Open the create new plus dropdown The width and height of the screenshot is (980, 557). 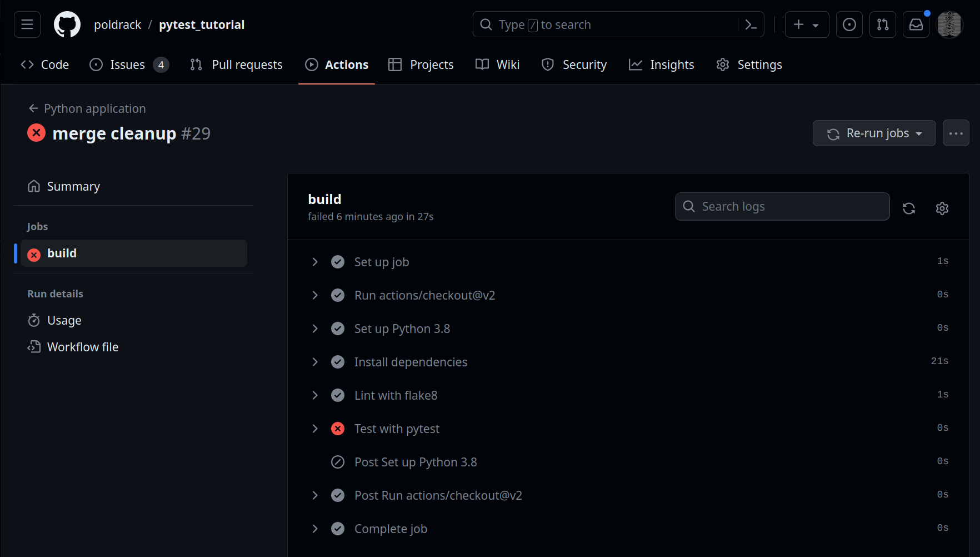[807, 24]
